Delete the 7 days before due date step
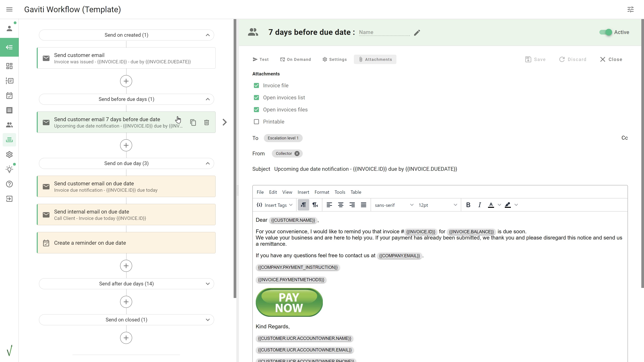 [206, 122]
